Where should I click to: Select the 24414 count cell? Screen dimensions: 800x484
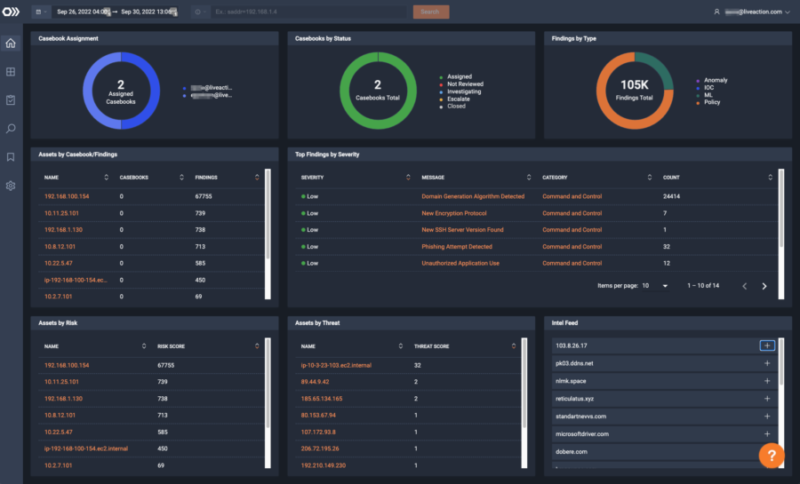click(x=671, y=196)
